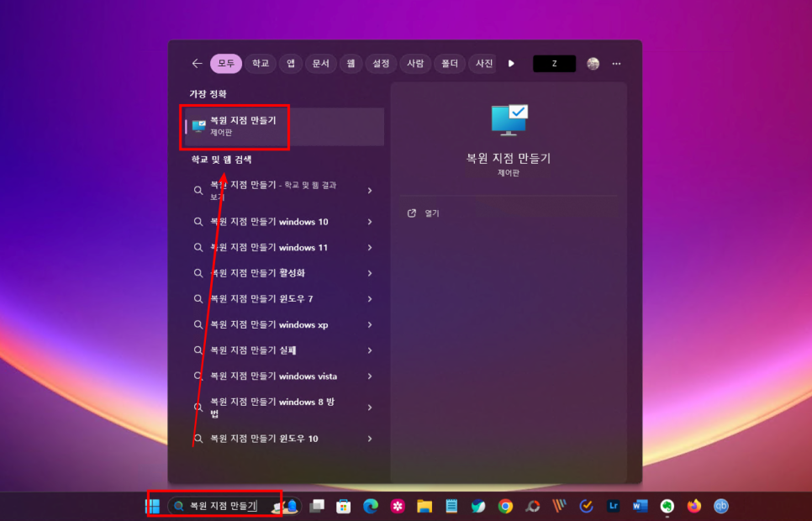Switch to the 학교 filter tab
The image size is (812, 521).
click(x=261, y=64)
